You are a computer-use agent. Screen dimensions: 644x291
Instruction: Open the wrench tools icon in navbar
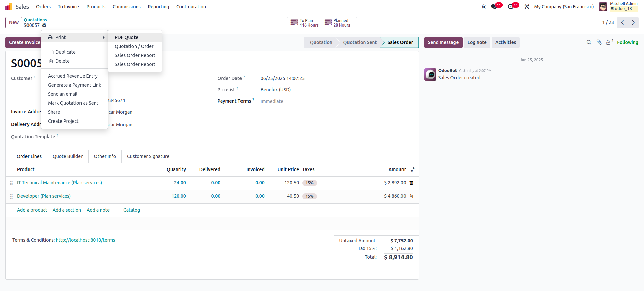[x=527, y=7]
